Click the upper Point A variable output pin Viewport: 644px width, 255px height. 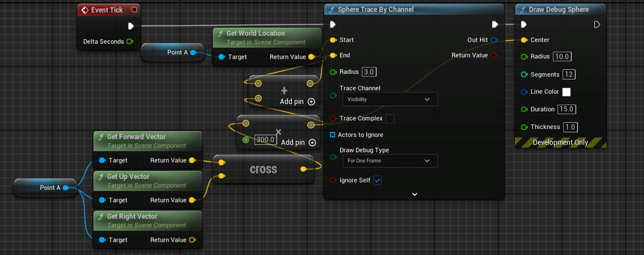[x=193, y=52]
